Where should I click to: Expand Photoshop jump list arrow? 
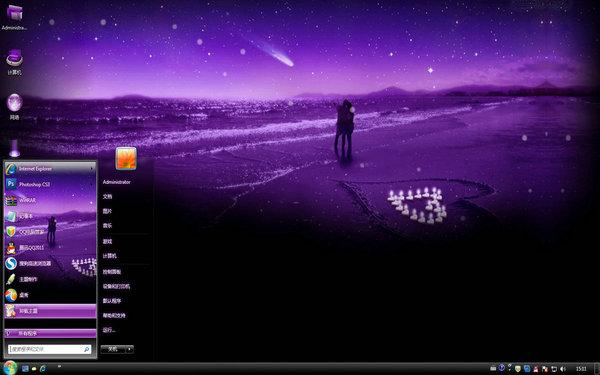click(x=91, y=184)
